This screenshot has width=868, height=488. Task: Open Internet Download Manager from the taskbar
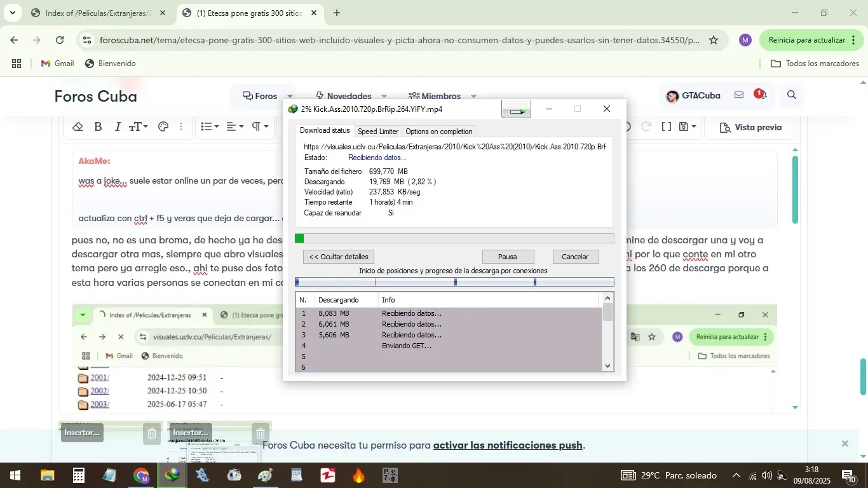[172, 475]
